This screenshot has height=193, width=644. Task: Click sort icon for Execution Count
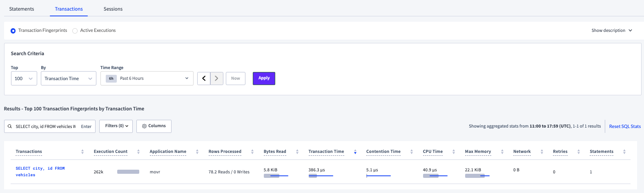click(x=138, y=152)
